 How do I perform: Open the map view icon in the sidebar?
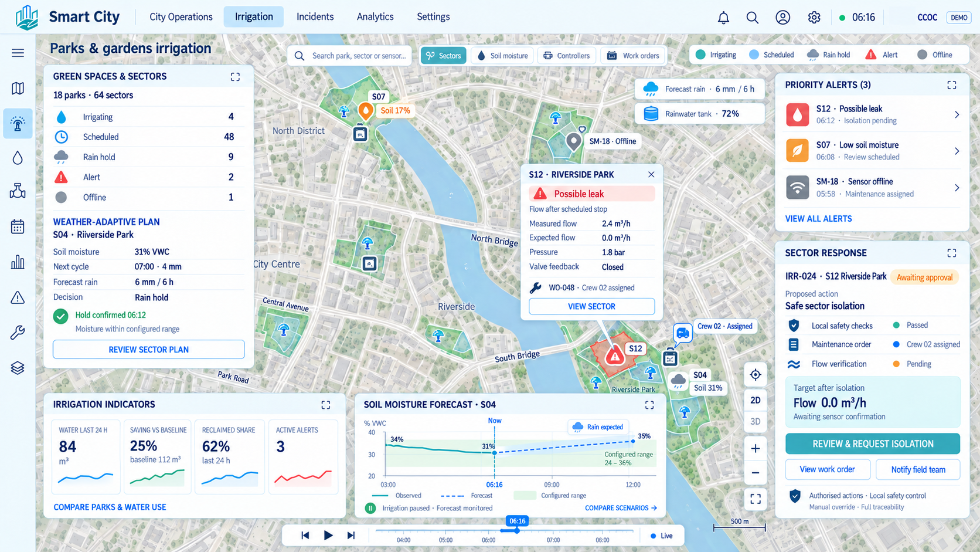click(18, 88)
